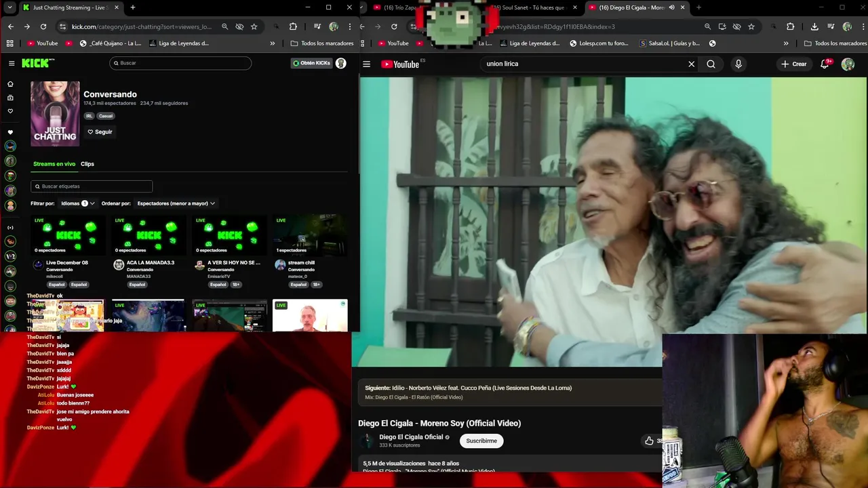Image resolution: width=868 pixels, height=488 pixels.
Task: Click Obtén KICKs button
Action: (x=311, y=63)
